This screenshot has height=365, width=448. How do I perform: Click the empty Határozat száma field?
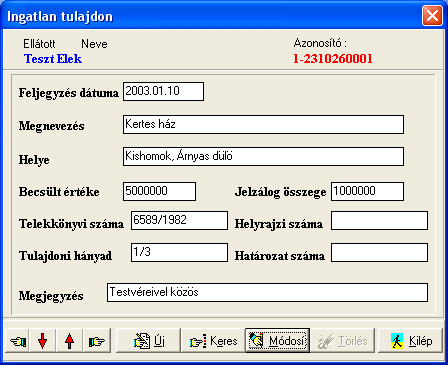point(379,252)
